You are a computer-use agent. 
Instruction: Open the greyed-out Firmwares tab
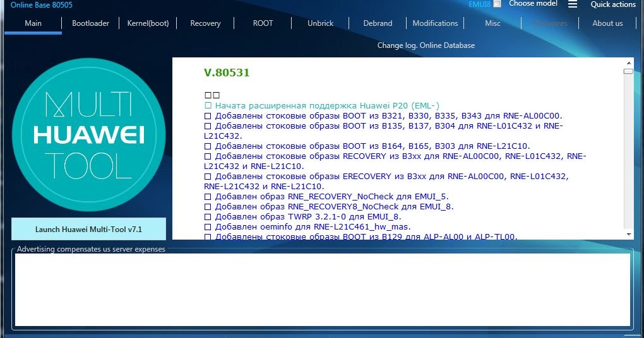(x=550, y=23)
